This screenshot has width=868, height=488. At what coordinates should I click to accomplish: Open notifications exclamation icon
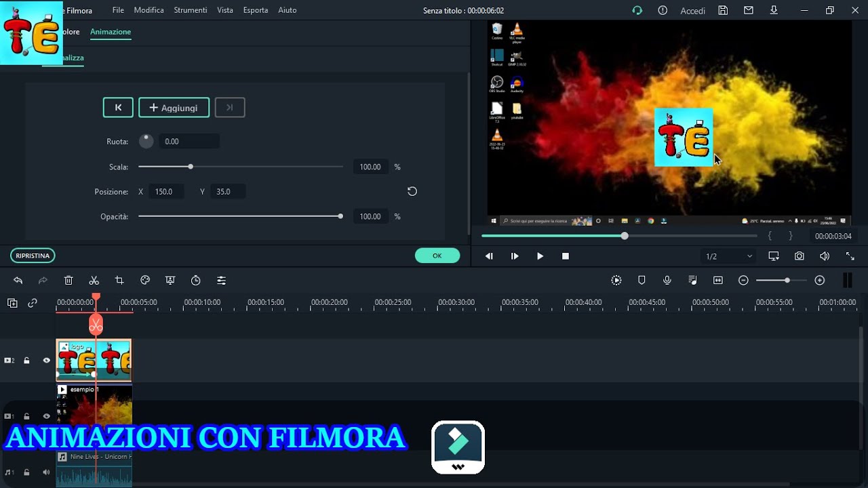[663, 10]
